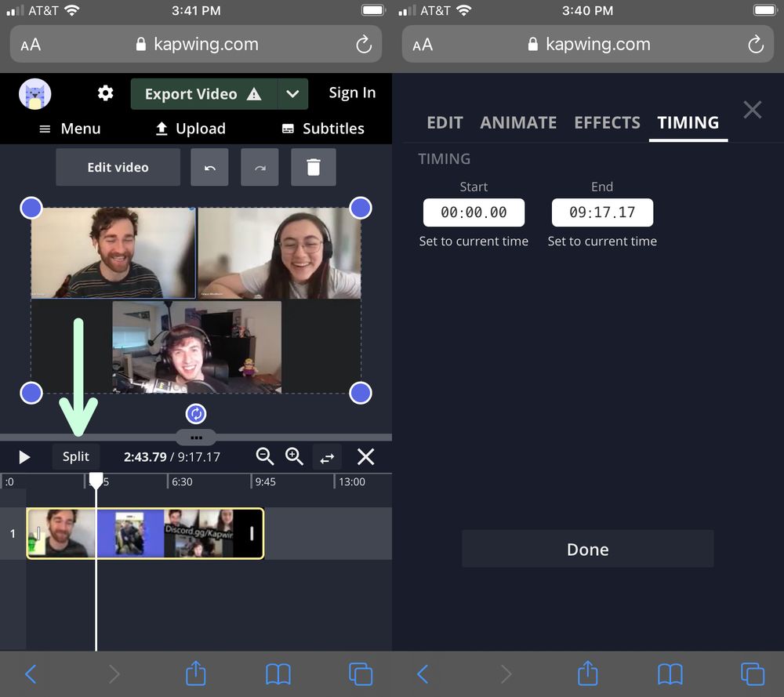
Task: Zoom out the timeline with magnifier minus
Action: coord(265,456)
